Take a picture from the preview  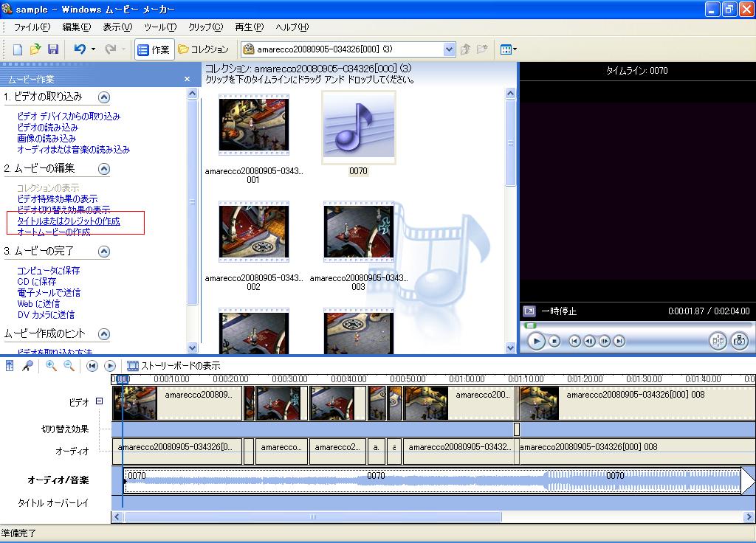point(739,341)
